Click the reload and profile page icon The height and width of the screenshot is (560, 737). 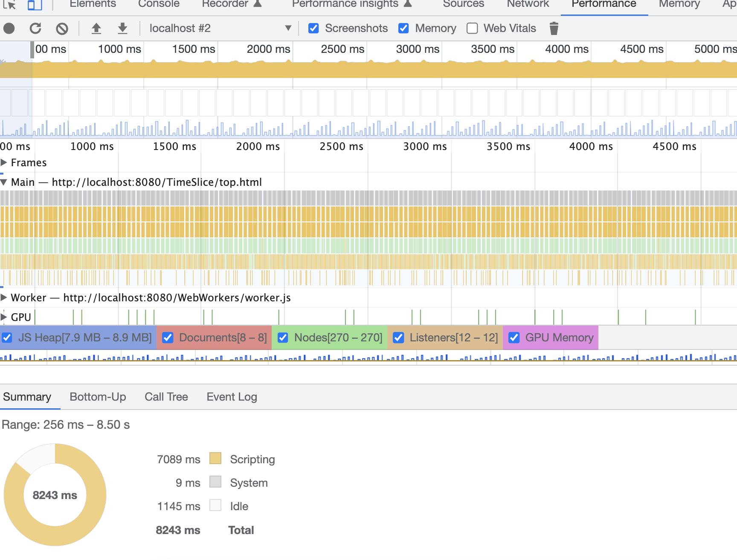point(35,29)
